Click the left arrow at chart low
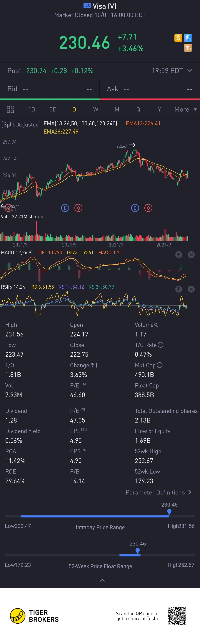This screenshot has width=200, height=644. coord(3,206)
